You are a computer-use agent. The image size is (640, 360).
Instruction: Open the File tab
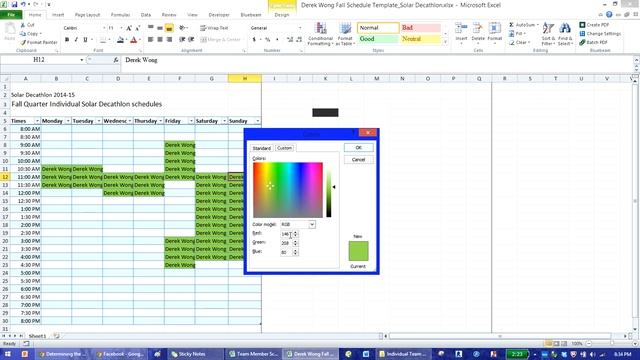pos(11,15)
